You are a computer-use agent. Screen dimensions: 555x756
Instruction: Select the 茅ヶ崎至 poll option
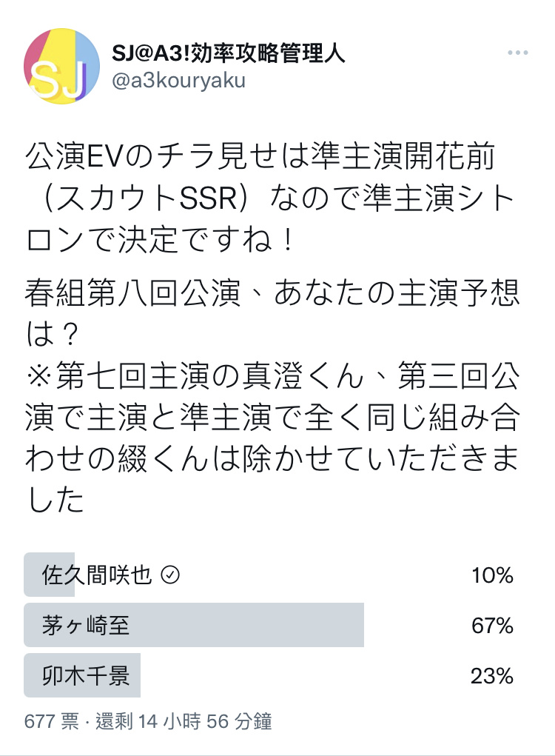(277, 625)
